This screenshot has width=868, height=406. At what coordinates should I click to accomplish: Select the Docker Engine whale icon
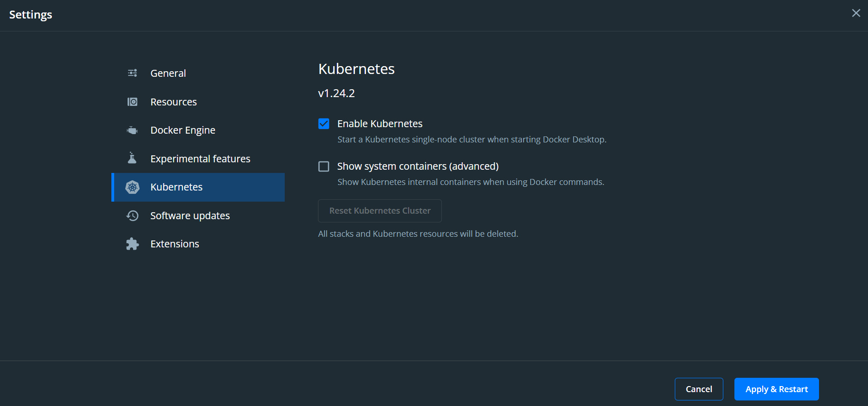click(132, 130)
